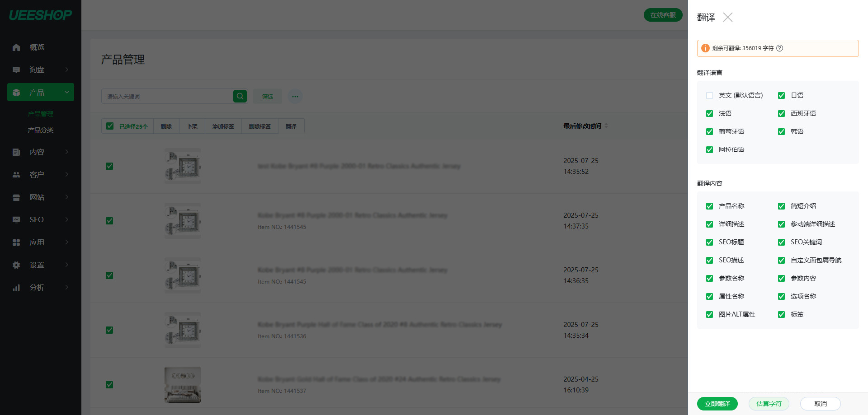Click the 内容 document icon
The width and height of the screenshot is (868, 415).
point(16,152)
